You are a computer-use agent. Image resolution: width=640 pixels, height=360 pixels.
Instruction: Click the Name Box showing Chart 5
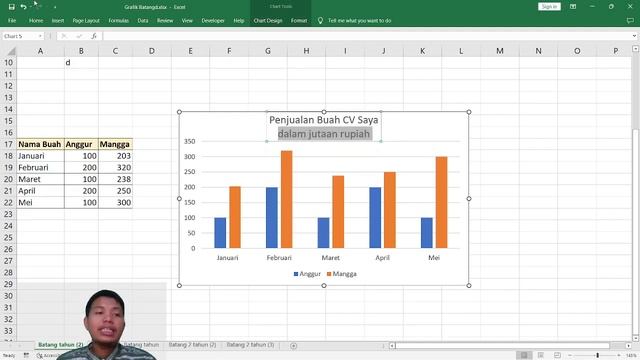tap(20, 36)
